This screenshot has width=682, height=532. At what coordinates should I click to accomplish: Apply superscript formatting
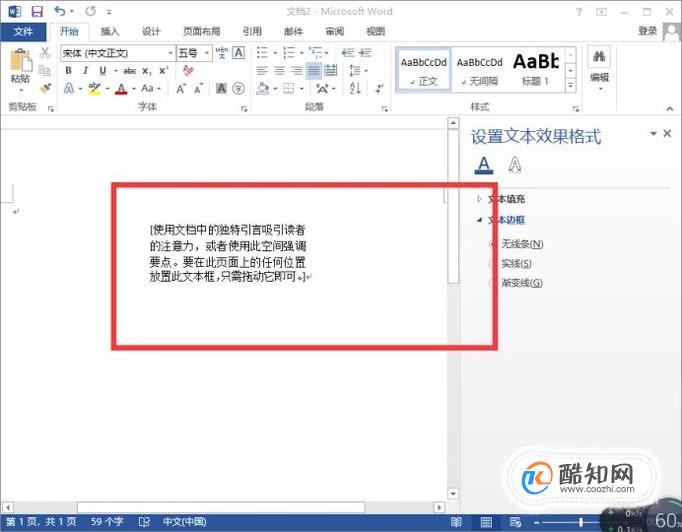click(x=164, y=70)
